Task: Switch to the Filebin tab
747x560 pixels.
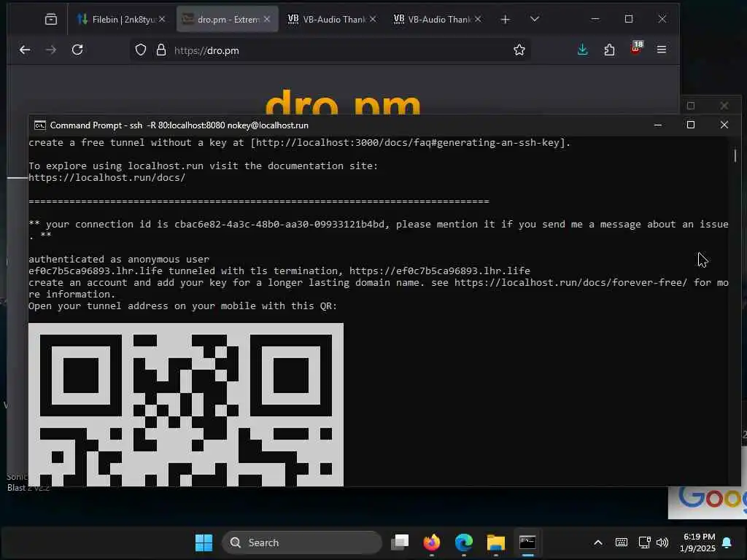Action: click(122, 20)
